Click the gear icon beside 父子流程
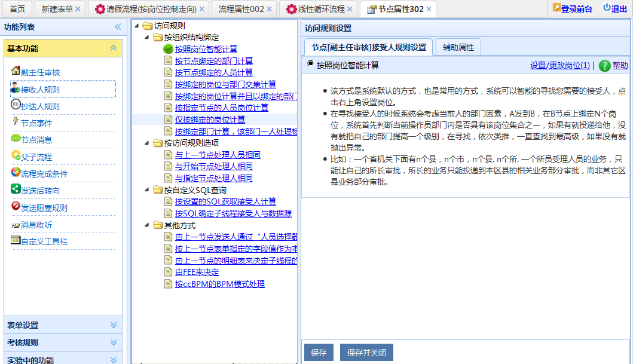 coord(16,155)
